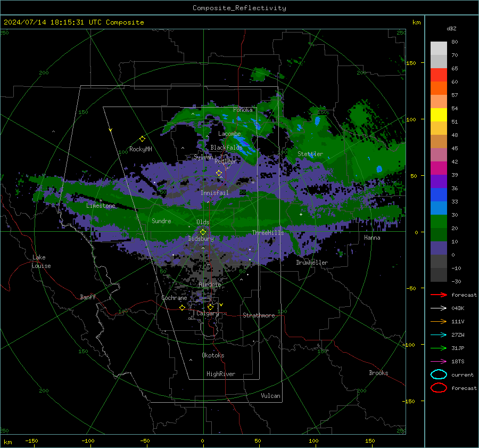Click the red forecast arrow in the legend

[439, 295]
